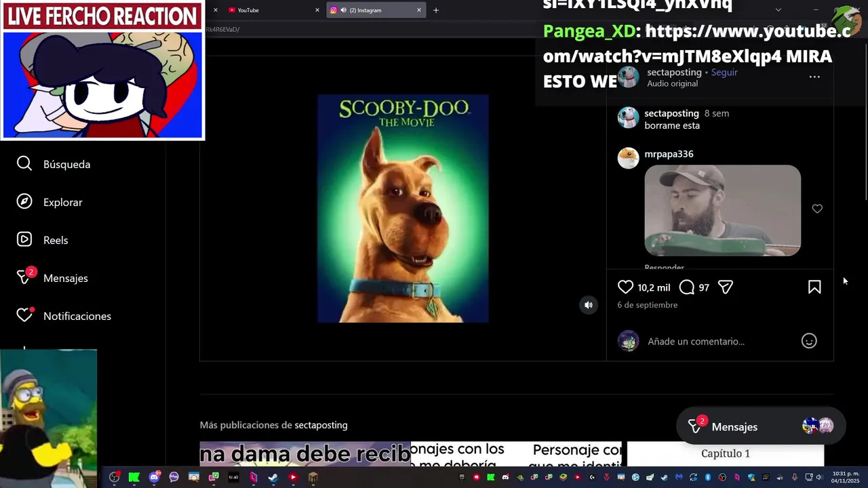Viewport: 868px width, 488px height.
Task: Share the post via paper plane icon
Action: click(x=725, y=287)
